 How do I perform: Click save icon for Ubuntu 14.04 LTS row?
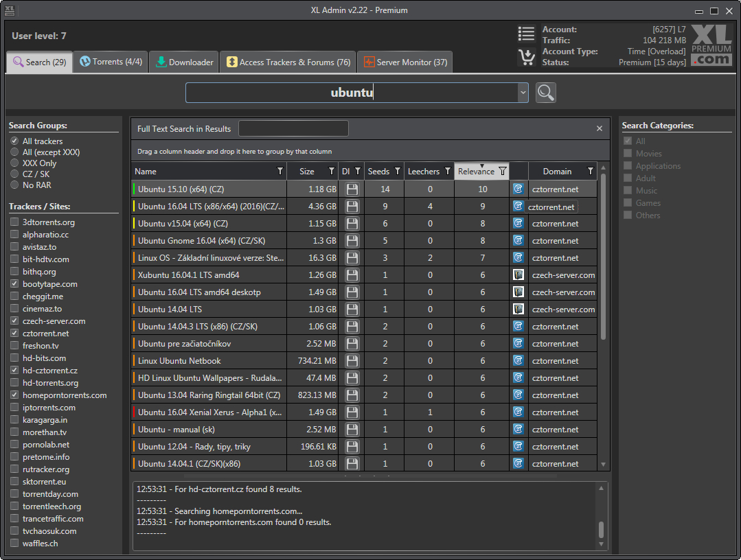[352, 310]
